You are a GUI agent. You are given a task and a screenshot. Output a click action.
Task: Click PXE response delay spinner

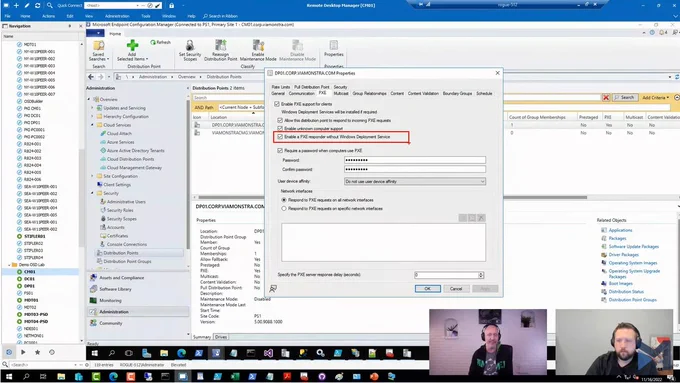481,275
